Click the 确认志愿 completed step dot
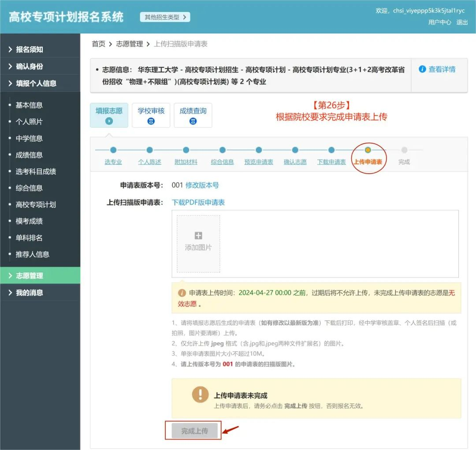This screenshot has width=476, height=450. 295,150
